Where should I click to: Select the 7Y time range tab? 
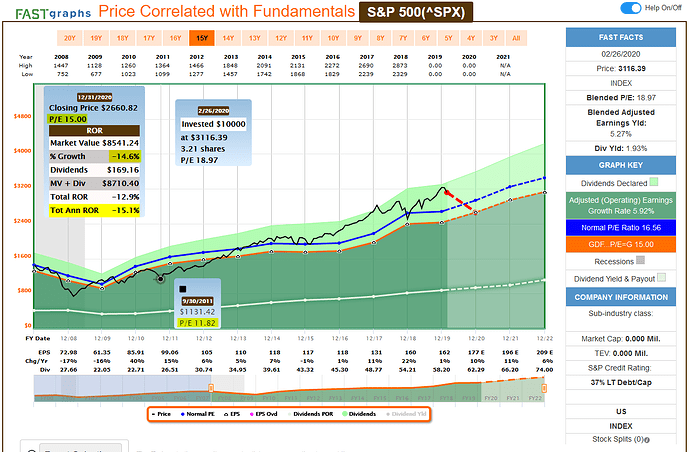pos(403,38)
